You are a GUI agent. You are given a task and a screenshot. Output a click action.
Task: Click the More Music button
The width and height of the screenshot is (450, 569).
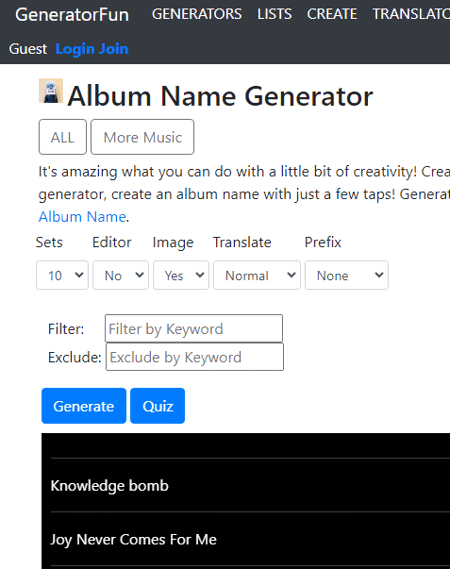point(142,137)
